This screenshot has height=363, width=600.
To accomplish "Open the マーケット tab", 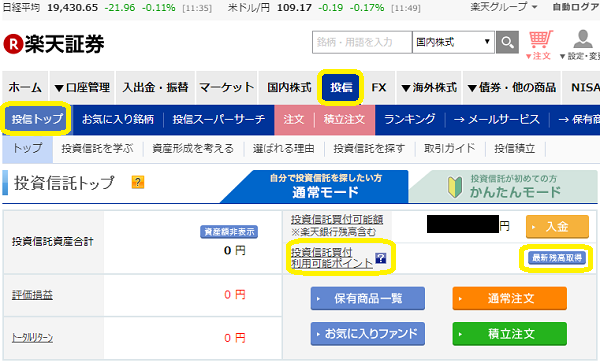I will pyautogui.click(x=227, y=88).
